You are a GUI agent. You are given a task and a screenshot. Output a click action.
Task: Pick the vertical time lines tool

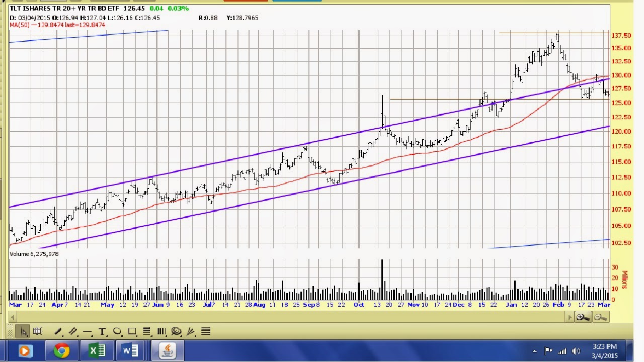162,331
